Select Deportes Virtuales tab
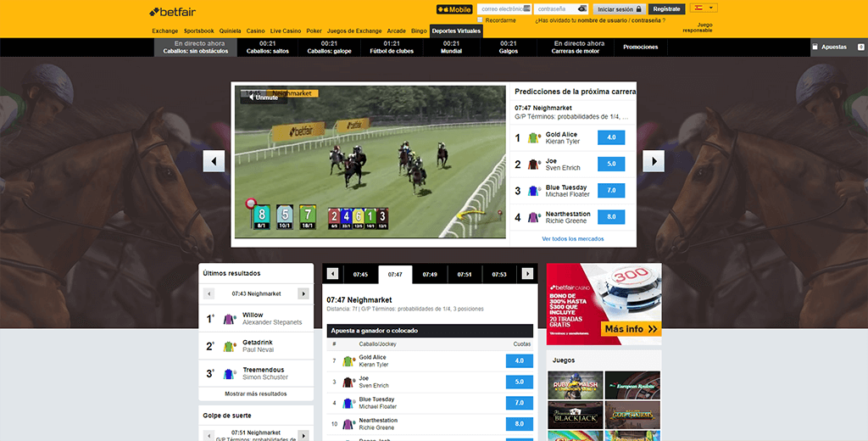 (x=456, y=31)
